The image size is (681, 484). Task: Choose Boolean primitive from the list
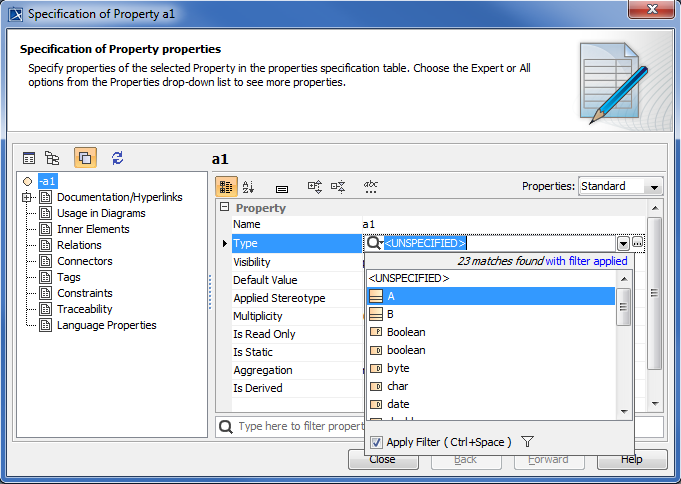[491, 332]
